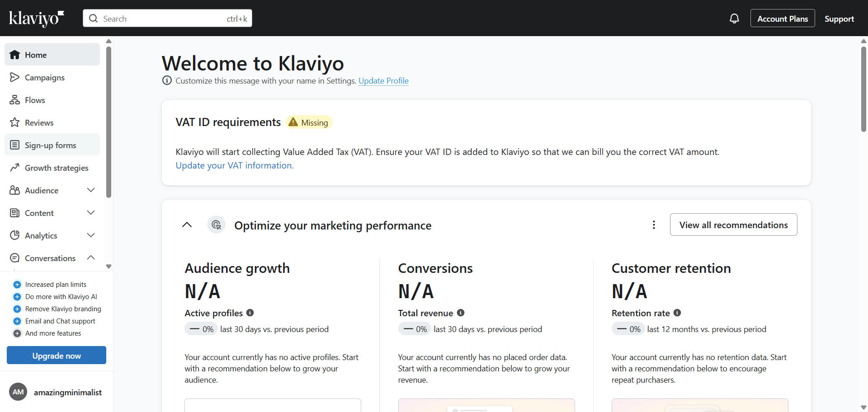
Task: Open the three-dot options menu
Action: click(x=654, y=225)
